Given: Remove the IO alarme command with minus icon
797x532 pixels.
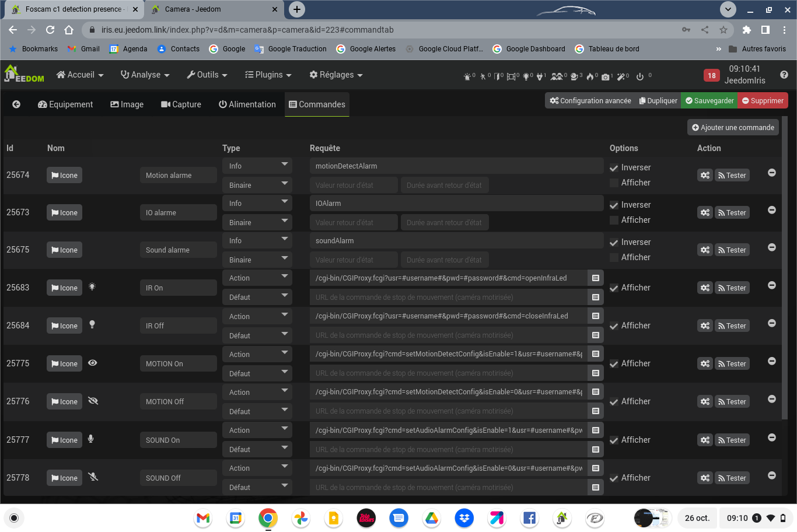Looking at the screenshot, I should pyautogui.click(x=772, y=210).
